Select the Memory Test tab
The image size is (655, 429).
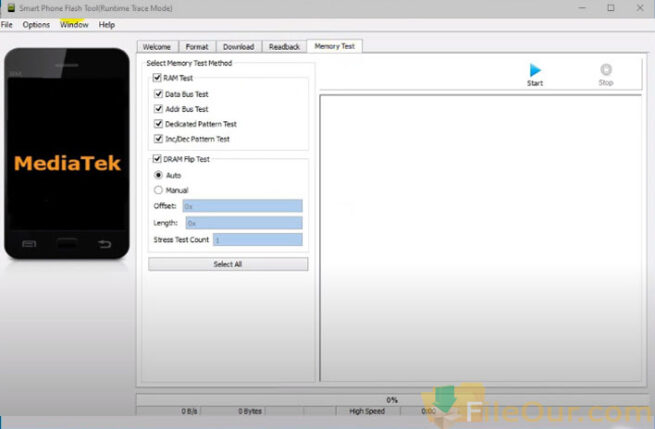pyautogui.click(x=335, y=46)
